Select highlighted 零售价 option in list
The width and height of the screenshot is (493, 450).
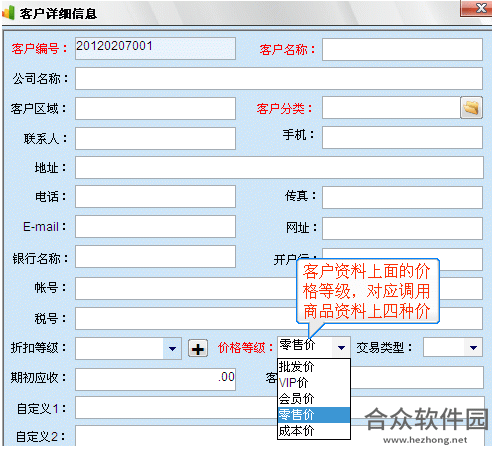[x=314, y=415]
